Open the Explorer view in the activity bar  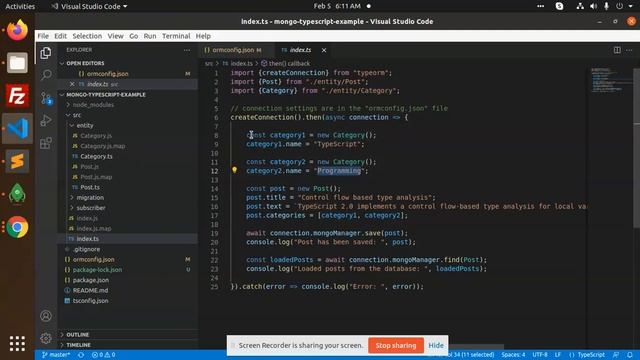[46, 53]
